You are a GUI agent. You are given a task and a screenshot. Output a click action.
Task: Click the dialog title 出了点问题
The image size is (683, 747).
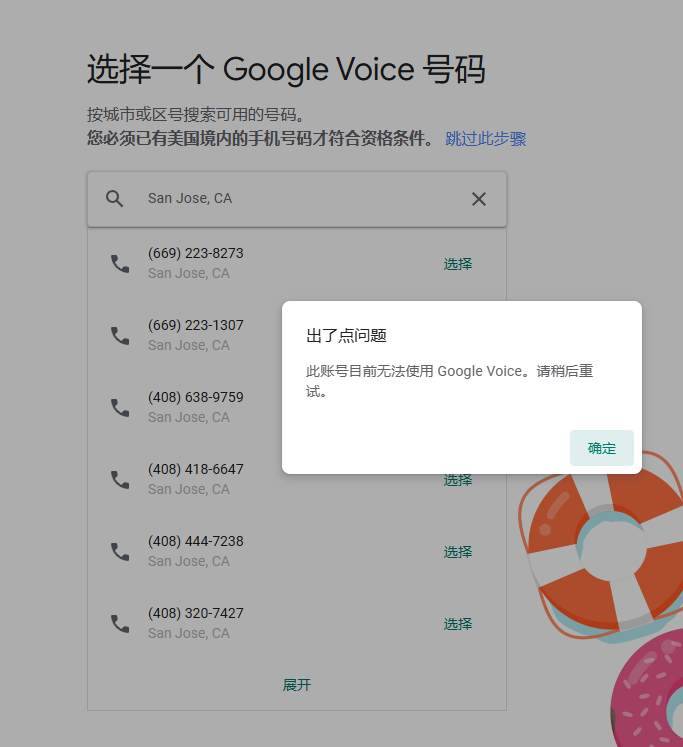tap(346, 335)
